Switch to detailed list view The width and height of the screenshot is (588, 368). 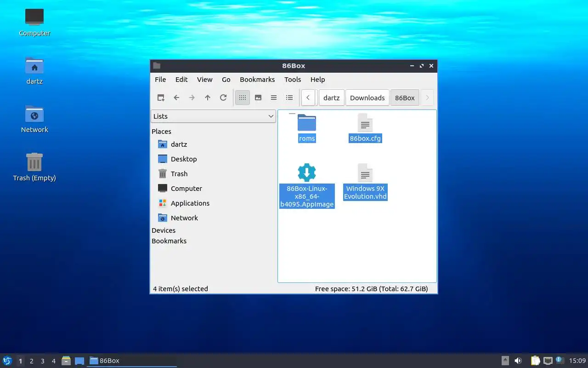tap(289, 98)
